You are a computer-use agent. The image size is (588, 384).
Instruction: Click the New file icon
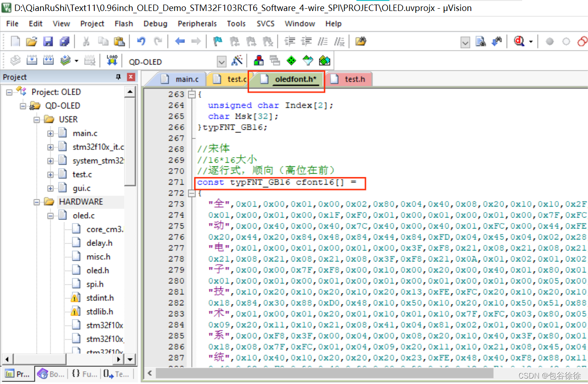(x=16, y=42)
